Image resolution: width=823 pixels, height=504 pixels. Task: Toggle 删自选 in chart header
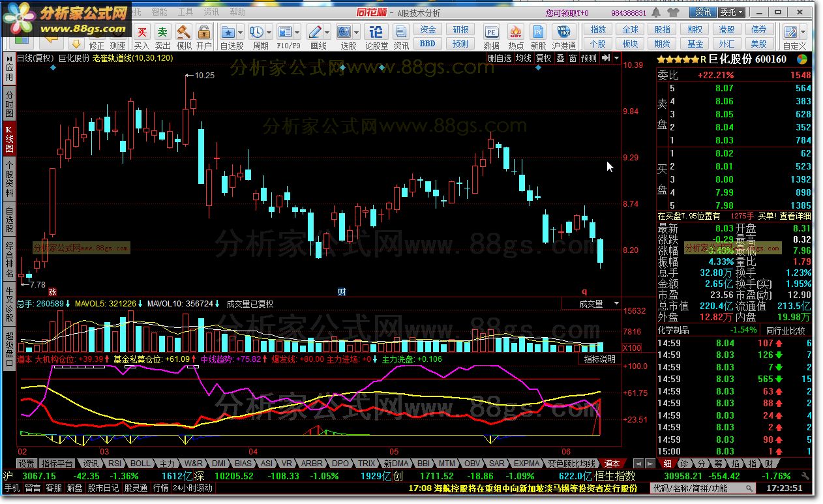500,58
